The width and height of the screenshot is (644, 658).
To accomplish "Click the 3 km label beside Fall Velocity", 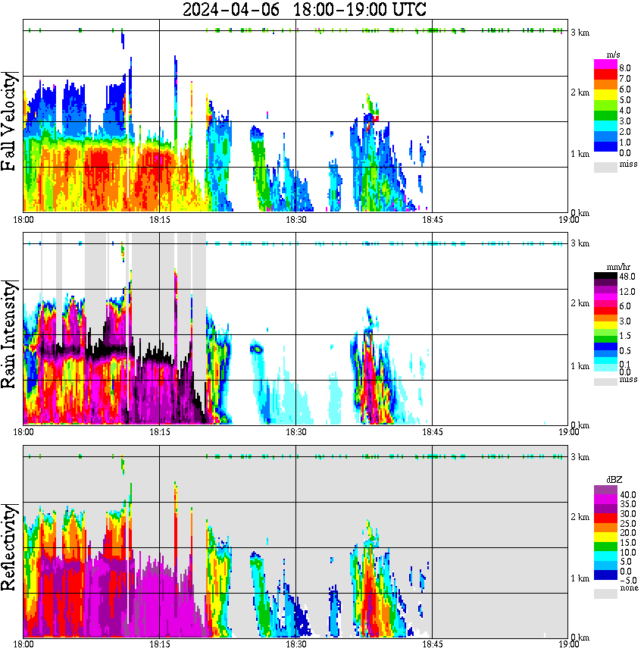I will pyautogui.click(x=580, y=33).
